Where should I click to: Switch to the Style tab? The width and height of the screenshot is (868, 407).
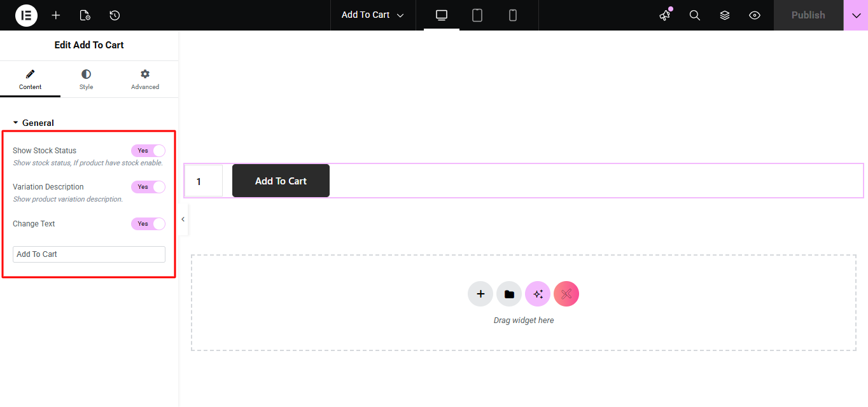point(86,79)
